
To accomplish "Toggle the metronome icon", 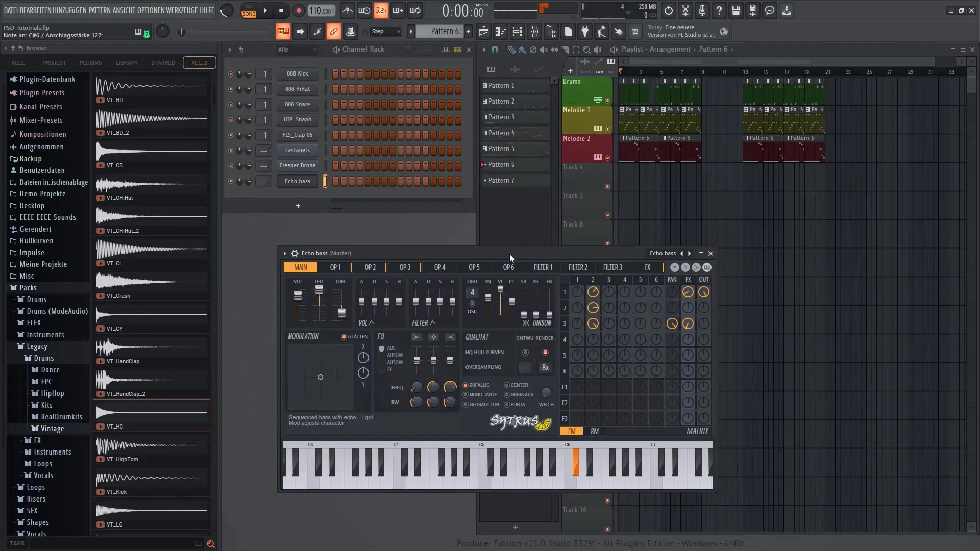I will tap(347, 10).
